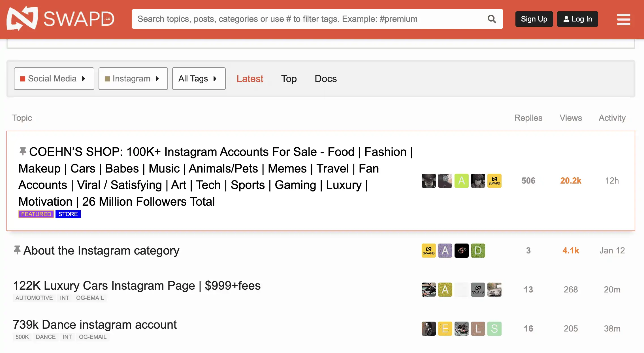Click the 122K Luxury Cars topic link
This screenshot has width=644, height=353.
[137, 286]
